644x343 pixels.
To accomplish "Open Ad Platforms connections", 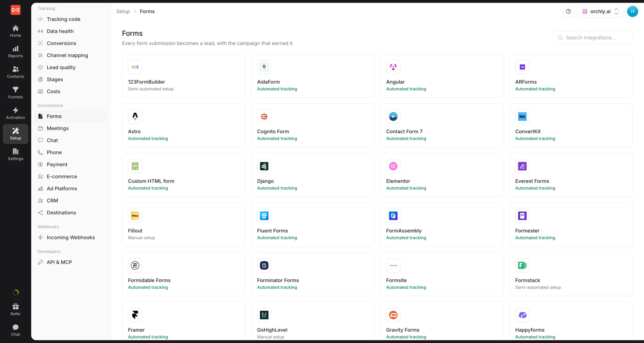I will point(71,189).
